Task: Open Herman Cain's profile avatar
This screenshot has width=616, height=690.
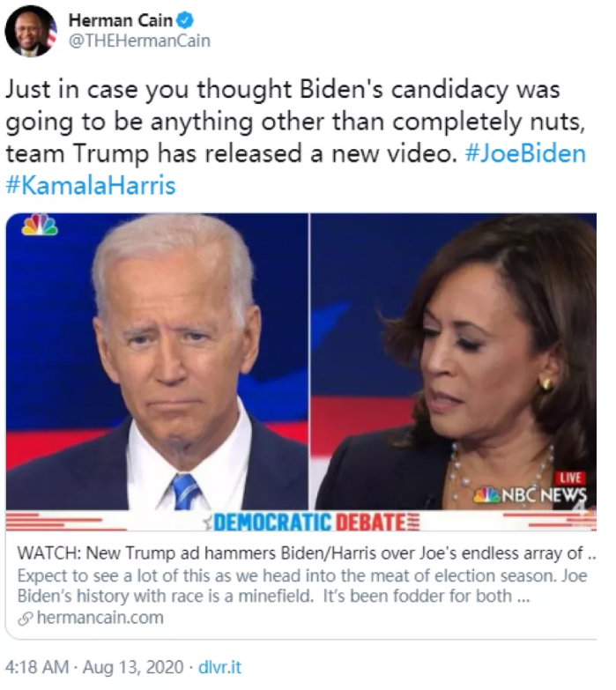Action: (31, 32)
